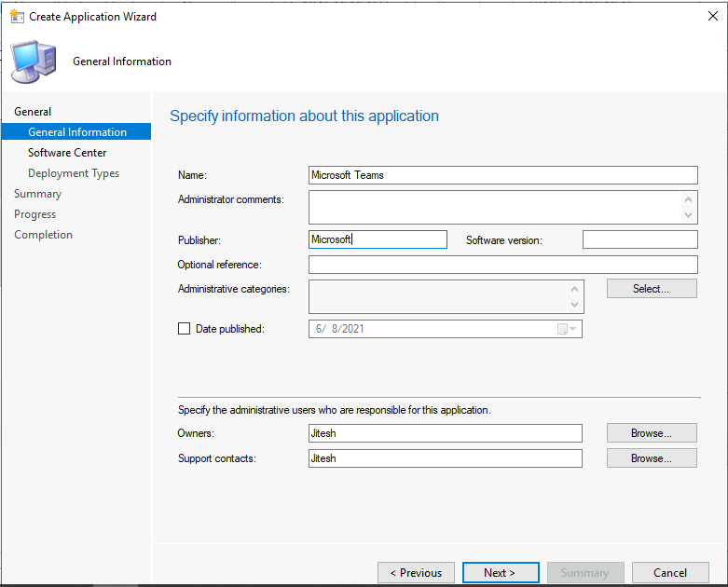Click the Publisher input field
This screenshot has height=587, width=728.
click(378, 239)
